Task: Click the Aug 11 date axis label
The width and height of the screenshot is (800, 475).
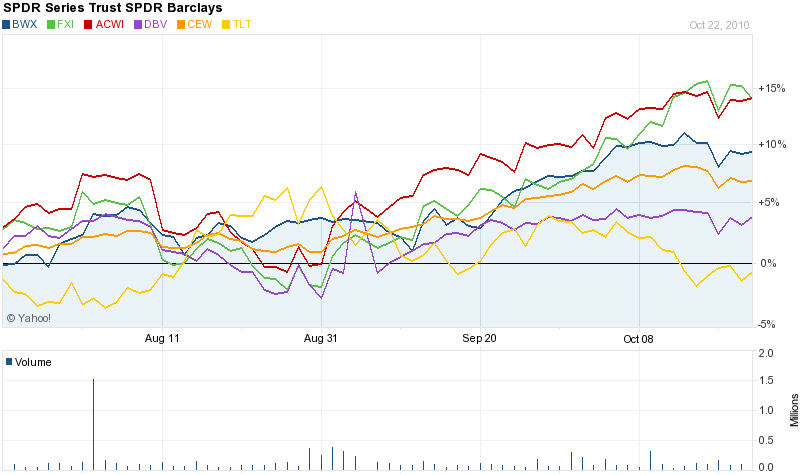Action: point(162,338)
